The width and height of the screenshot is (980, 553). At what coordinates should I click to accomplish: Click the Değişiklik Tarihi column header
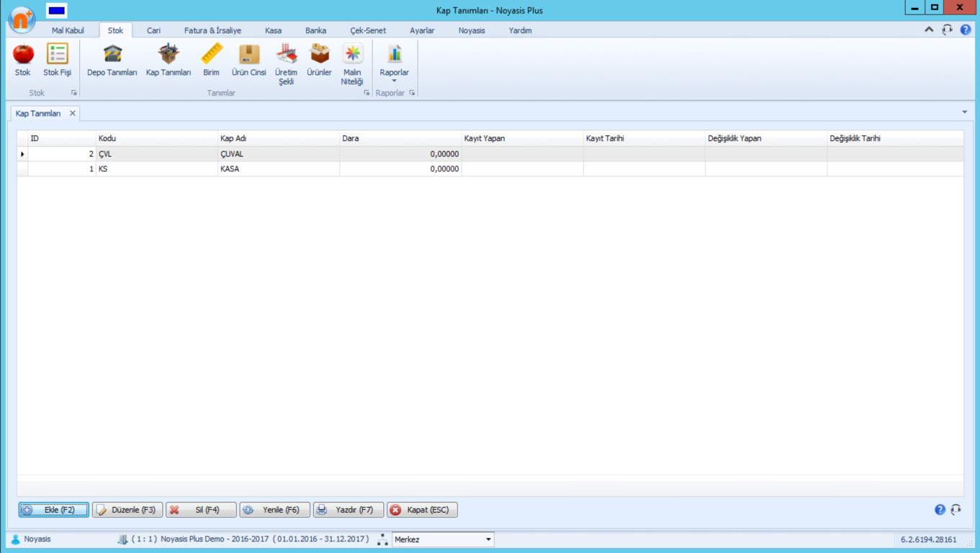pyautogui.click(x=895, y=138)
